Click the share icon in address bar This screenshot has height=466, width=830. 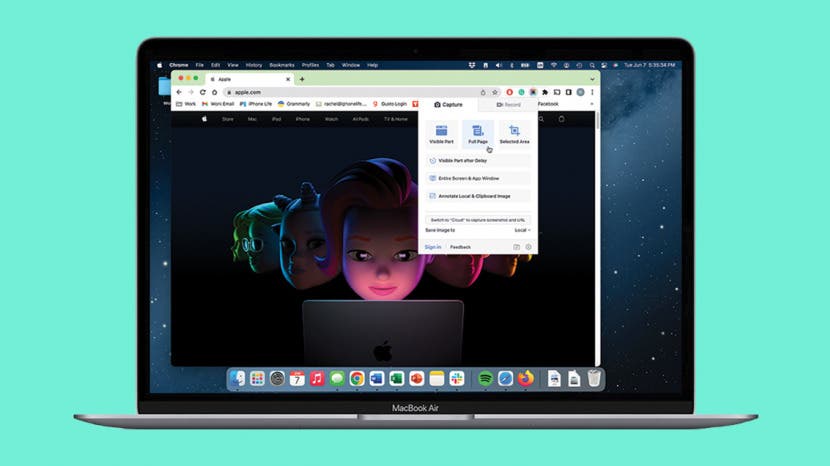(x=483, y=92)
